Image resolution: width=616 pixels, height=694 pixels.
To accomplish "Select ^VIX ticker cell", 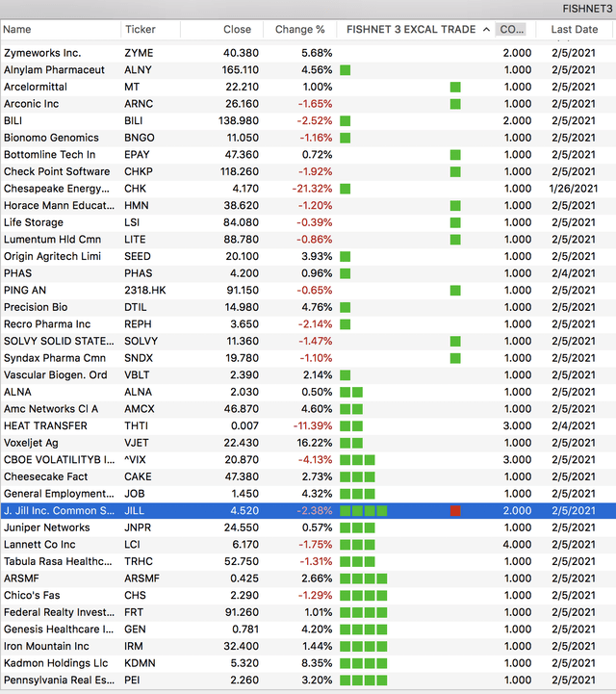I will (135, 460).
